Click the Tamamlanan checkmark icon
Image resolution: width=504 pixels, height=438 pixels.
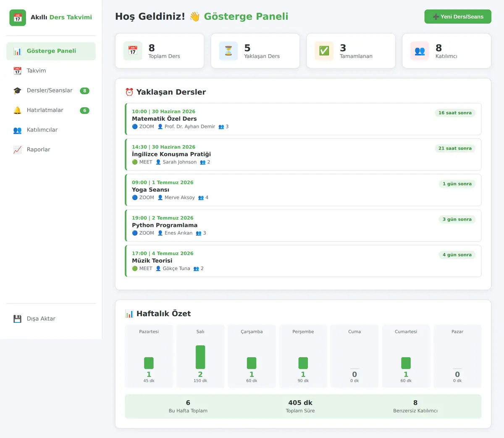[324, 51]
